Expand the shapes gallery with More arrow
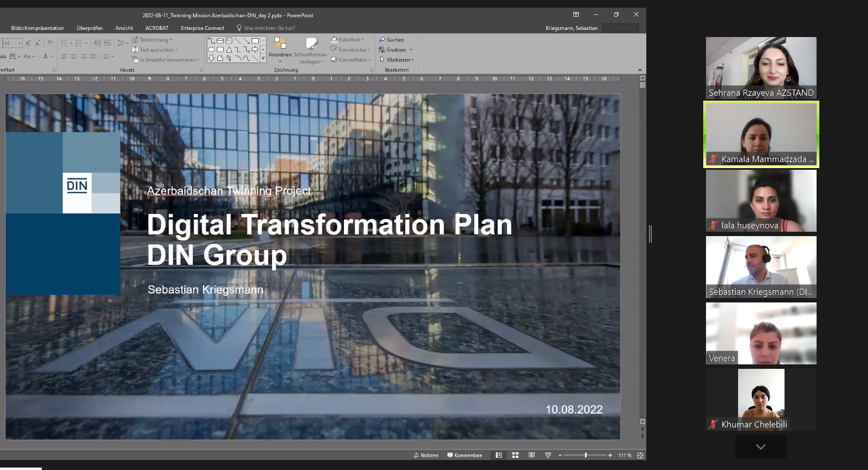Image resolution: width=868 pixels, height=470 pixels. point(263,58)
